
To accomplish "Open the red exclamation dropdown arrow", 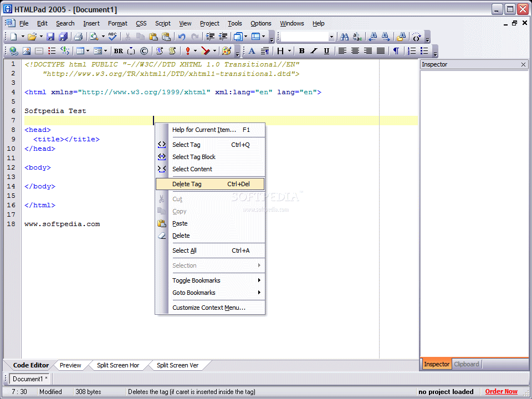I will pyautogui.click(x=196, y=51).
